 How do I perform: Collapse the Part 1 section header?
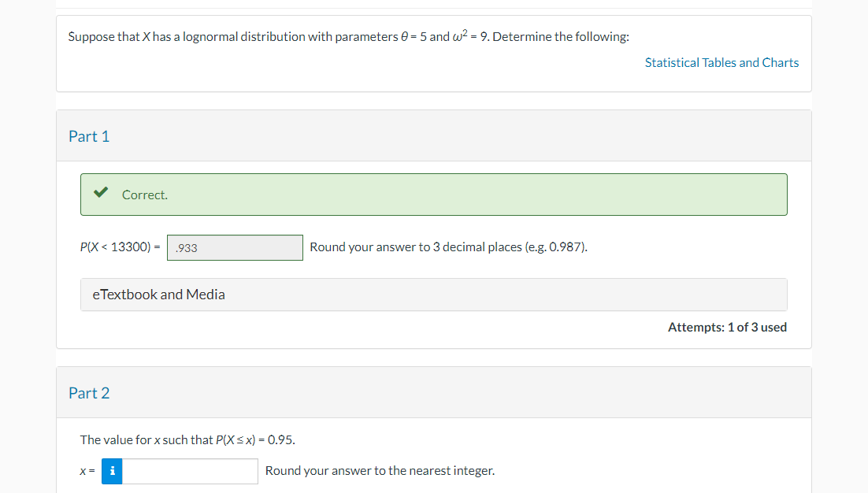tap(89, 135)
